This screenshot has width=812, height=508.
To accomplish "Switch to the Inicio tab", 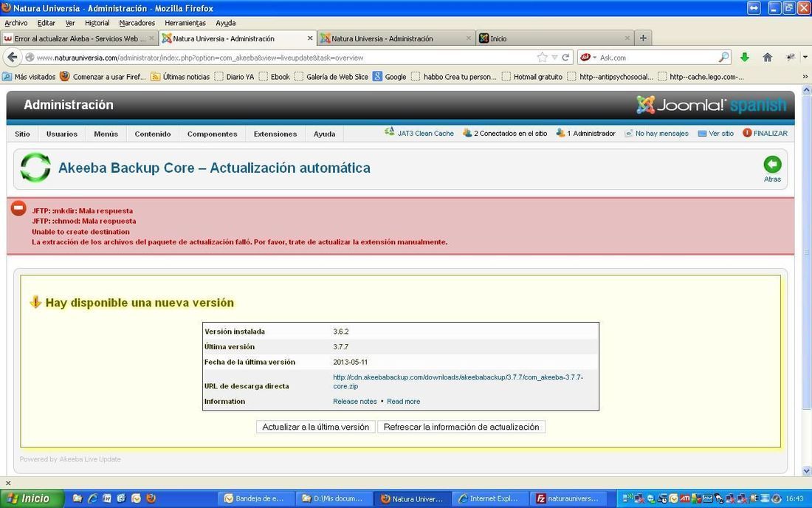I will (554, 38).
